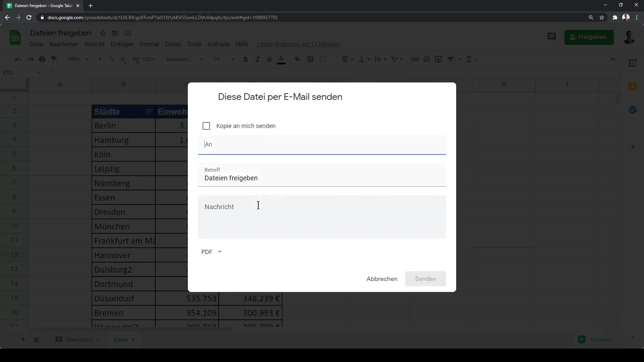
Task: Click the insert link icon
Action: [415, 59]
